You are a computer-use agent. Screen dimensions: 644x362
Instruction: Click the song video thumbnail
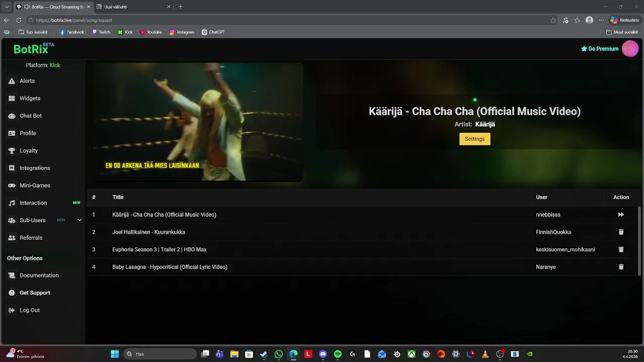click(198, 122)
